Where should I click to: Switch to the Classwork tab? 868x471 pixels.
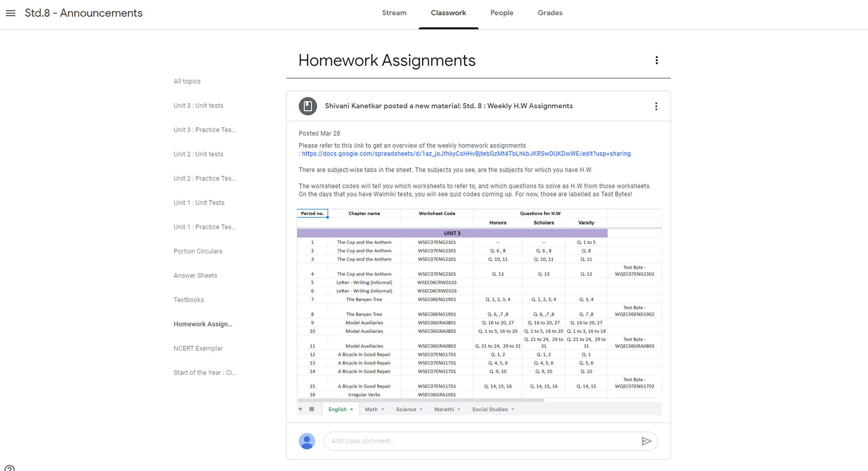coord(448,13)
